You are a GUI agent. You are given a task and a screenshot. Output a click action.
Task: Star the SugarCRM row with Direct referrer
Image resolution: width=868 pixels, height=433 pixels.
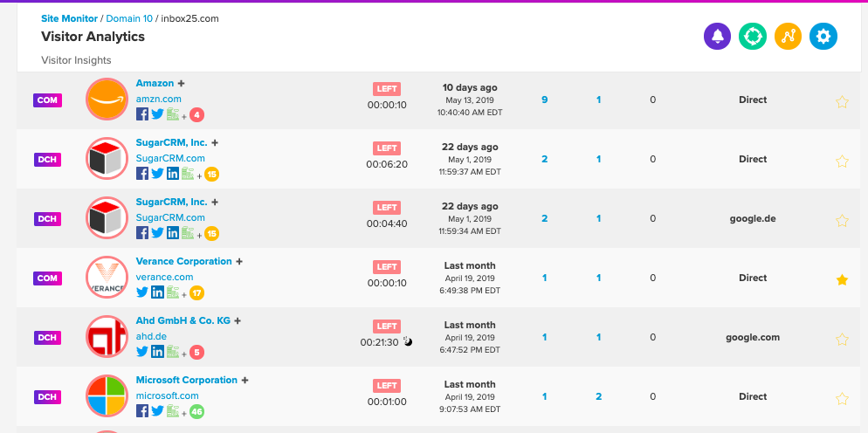842,162
